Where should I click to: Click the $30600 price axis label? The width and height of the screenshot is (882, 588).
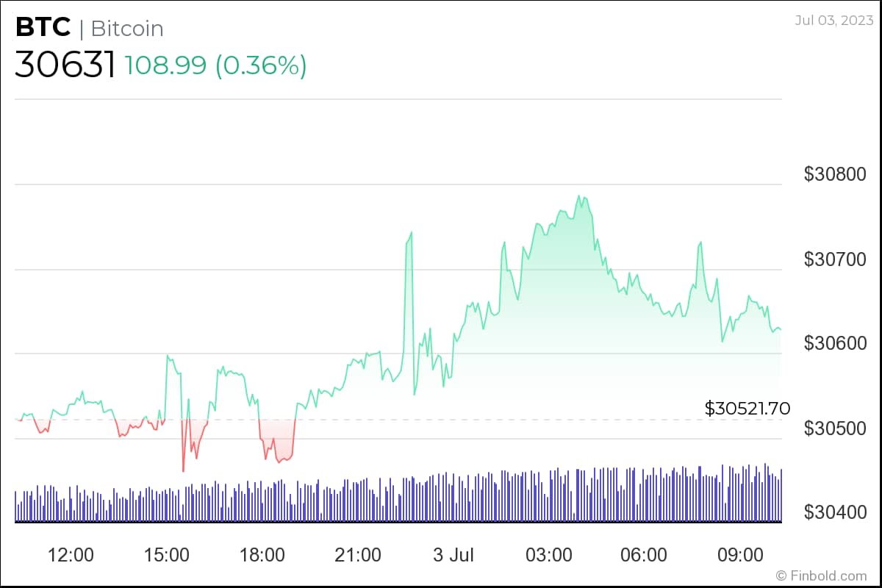(835, 343)
